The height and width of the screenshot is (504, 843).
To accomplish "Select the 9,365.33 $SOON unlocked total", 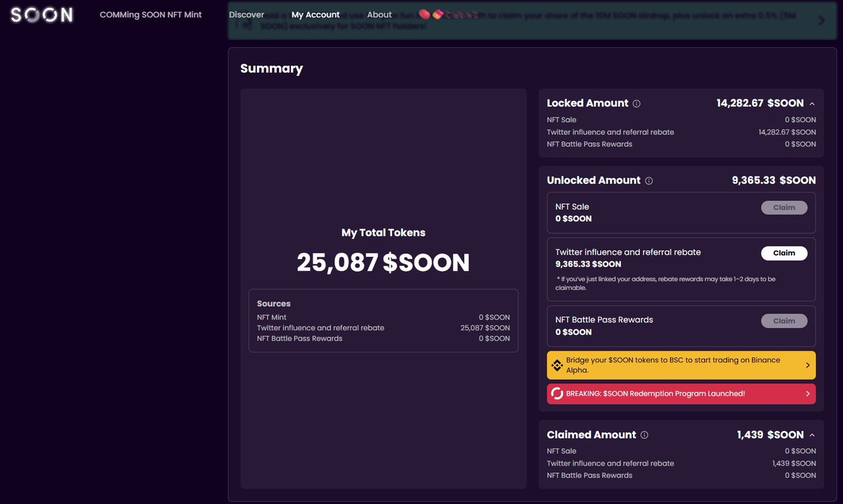I will [774, 180].
